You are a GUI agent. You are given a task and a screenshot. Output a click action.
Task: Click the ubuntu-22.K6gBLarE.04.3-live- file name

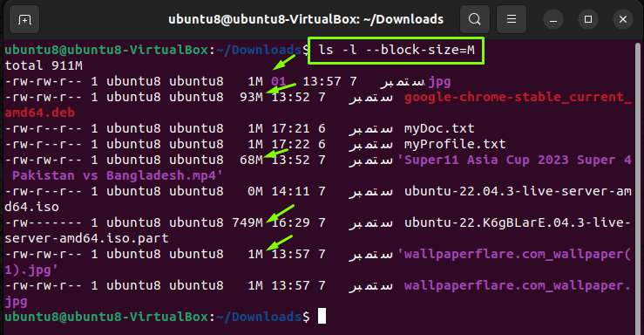518,222
